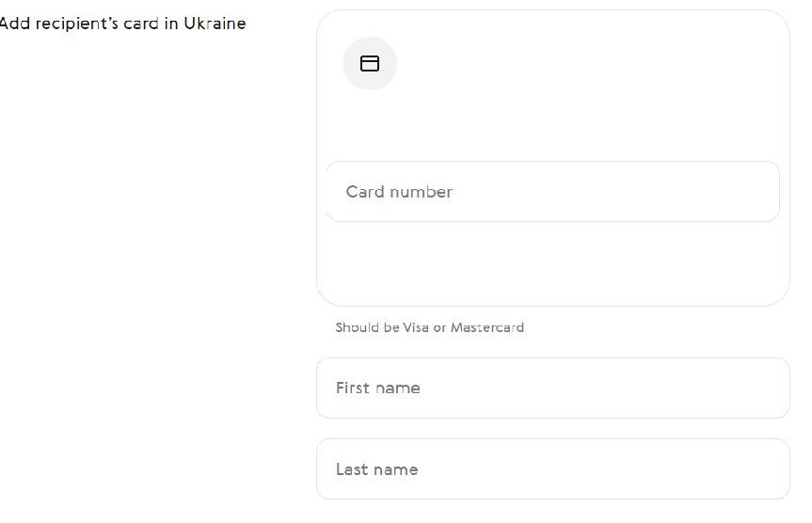The width and height of the screenshot is (812, 523).
Task: Click the right end of the Last name field
Action: (x=762, y=468)
